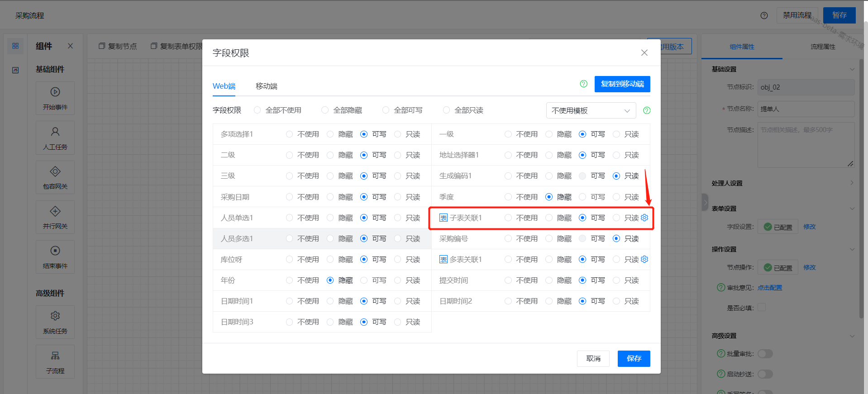Viewport: 868px width, 394px height.
Task: Click help icon next to 批量审批
Action: pyautogui.click(x=721, y=353)
